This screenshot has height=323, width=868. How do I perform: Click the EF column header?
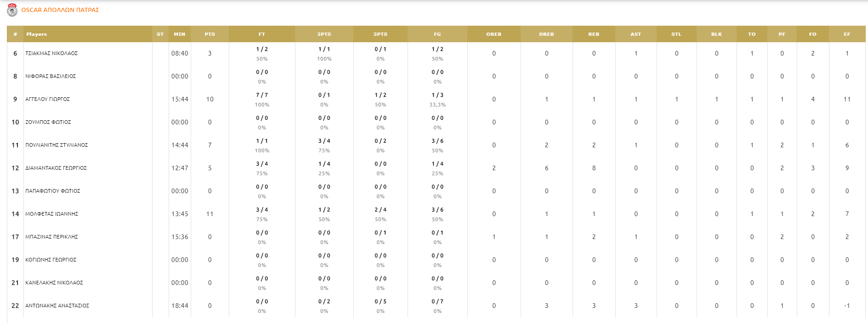coord(847,34)
